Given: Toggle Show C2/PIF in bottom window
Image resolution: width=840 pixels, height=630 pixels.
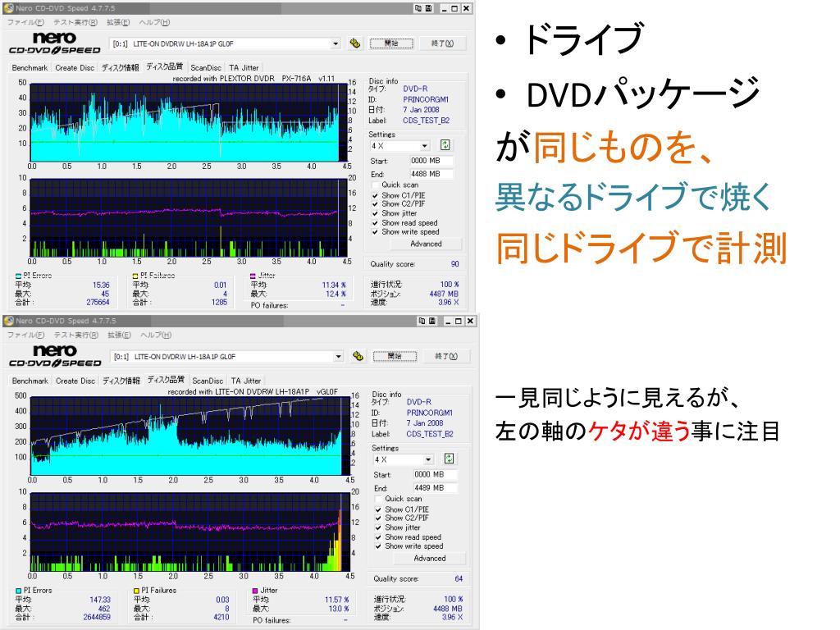Looking at the screenshot, I should [378, 518].
